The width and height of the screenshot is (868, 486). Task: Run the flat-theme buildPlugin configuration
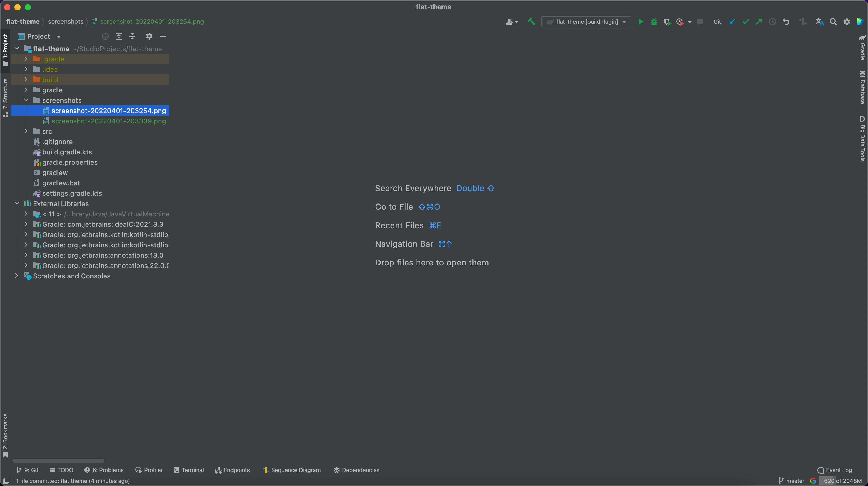(x=641, y=21)
